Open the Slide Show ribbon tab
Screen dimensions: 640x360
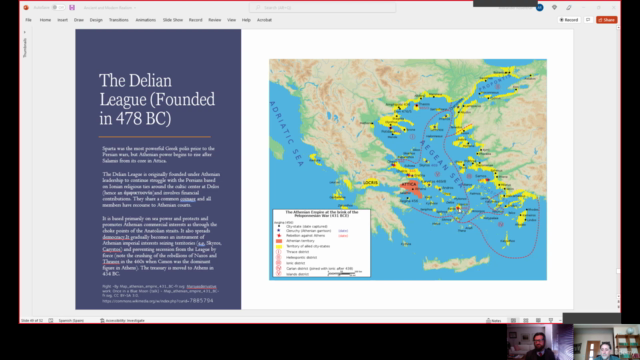pyautogui.click(x=173, y=20)
